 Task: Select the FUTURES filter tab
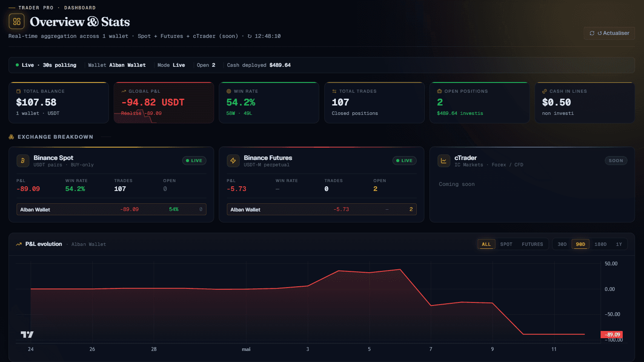532,244
